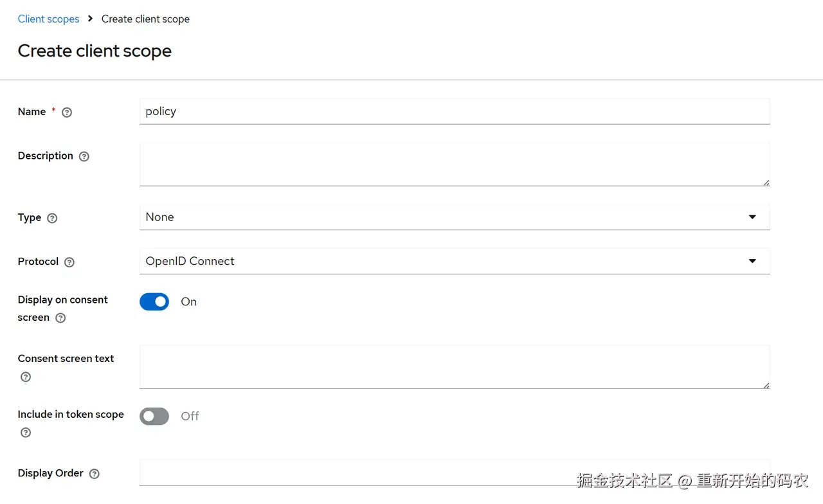Screen dimensions: 823x504
Task: Click help icon beside Description label
Action: tap(84, 156)
